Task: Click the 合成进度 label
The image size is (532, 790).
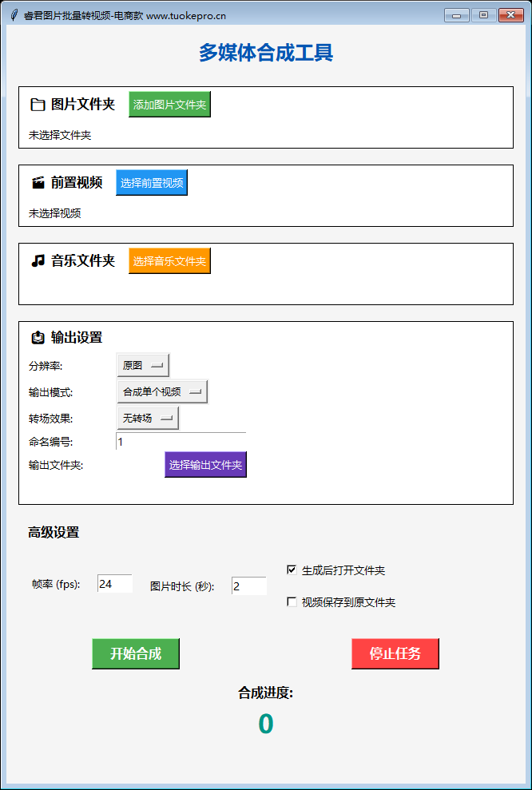Action: tap(265, 693)
